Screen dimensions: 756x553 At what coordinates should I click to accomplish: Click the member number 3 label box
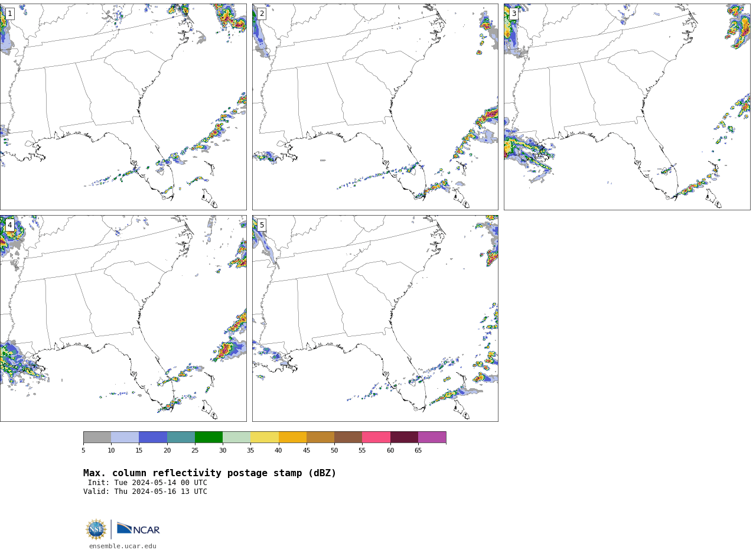514,14
